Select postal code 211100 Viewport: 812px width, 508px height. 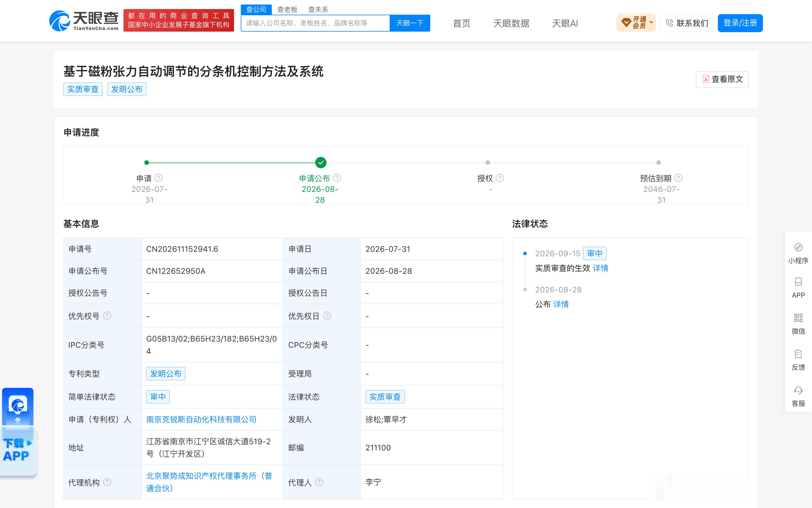378,448
